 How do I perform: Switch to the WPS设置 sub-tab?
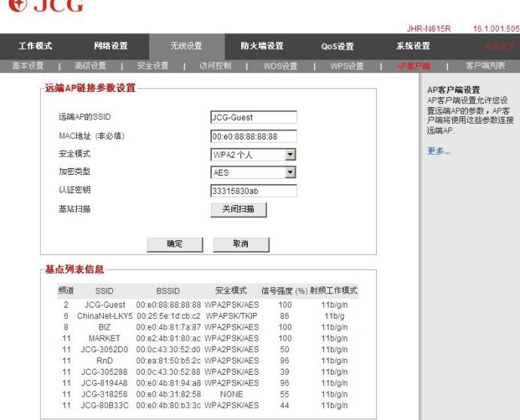347,66
